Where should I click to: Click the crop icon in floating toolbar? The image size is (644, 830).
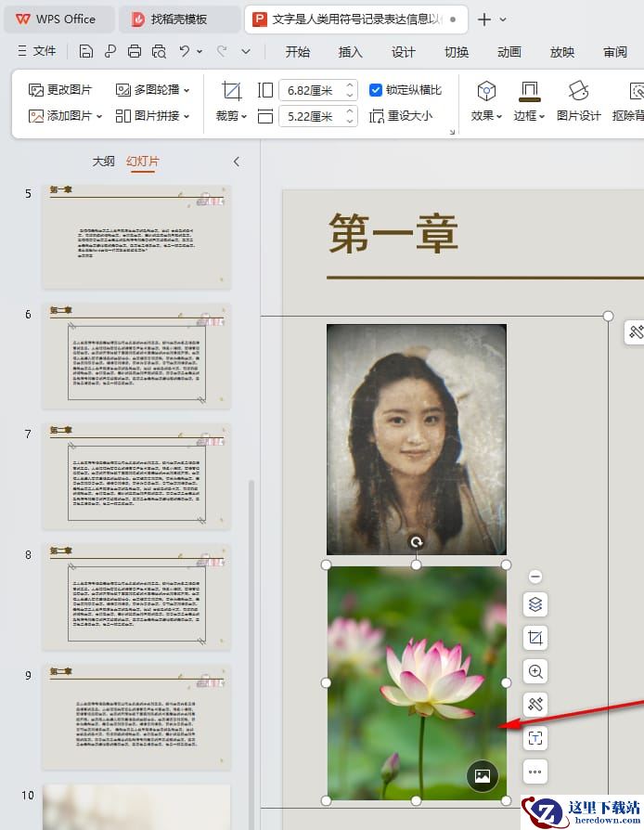pos(535,637)
